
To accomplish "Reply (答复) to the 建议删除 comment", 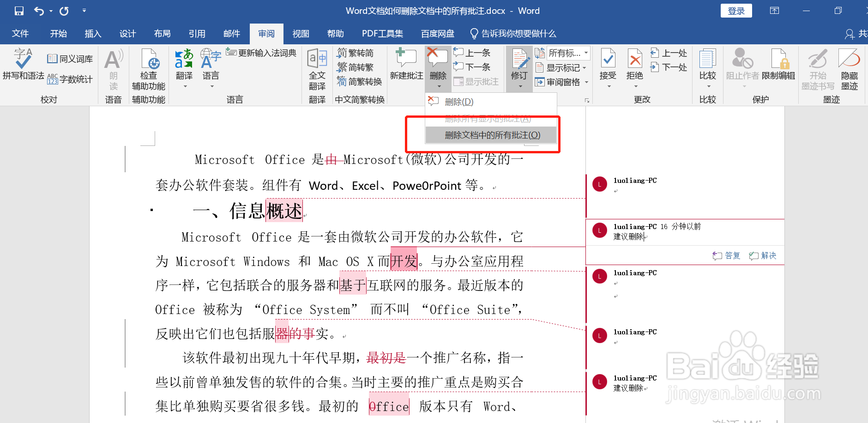I will point(726,256).
